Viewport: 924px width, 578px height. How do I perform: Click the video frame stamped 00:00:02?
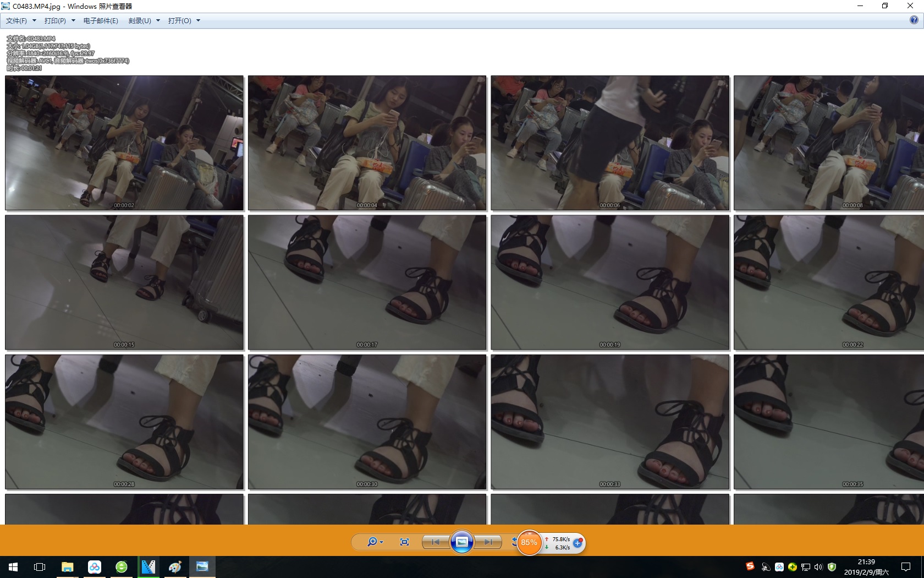point(124,143)
